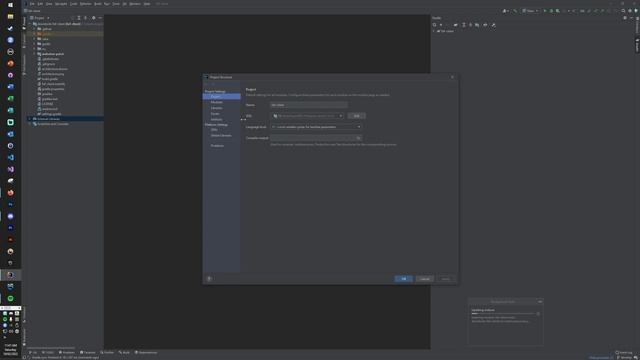Select Problems in Project Structure sidebar
This screenshot has width=640, height=360.
[x=217, y=145]
